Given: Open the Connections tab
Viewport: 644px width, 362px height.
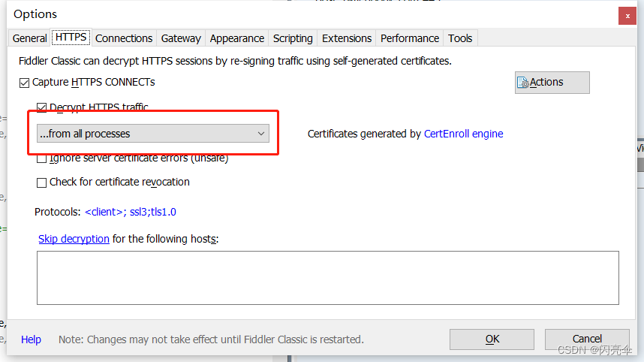Looking at the screenshot, I should (124, 38).
